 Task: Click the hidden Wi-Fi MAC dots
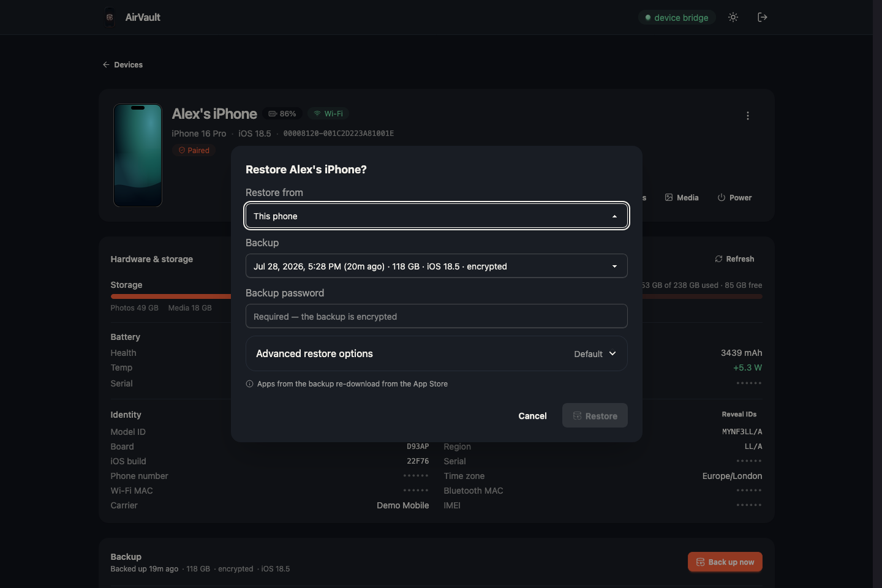416,491
